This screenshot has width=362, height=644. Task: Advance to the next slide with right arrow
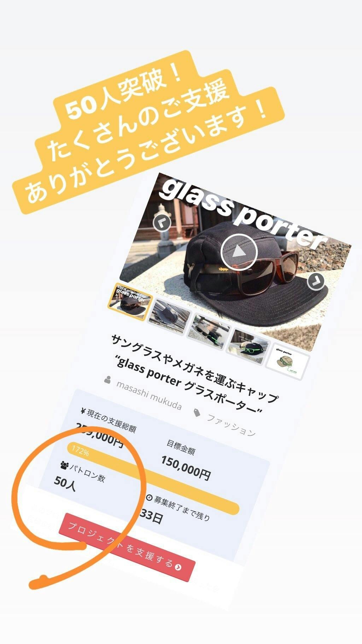(316, 282)
